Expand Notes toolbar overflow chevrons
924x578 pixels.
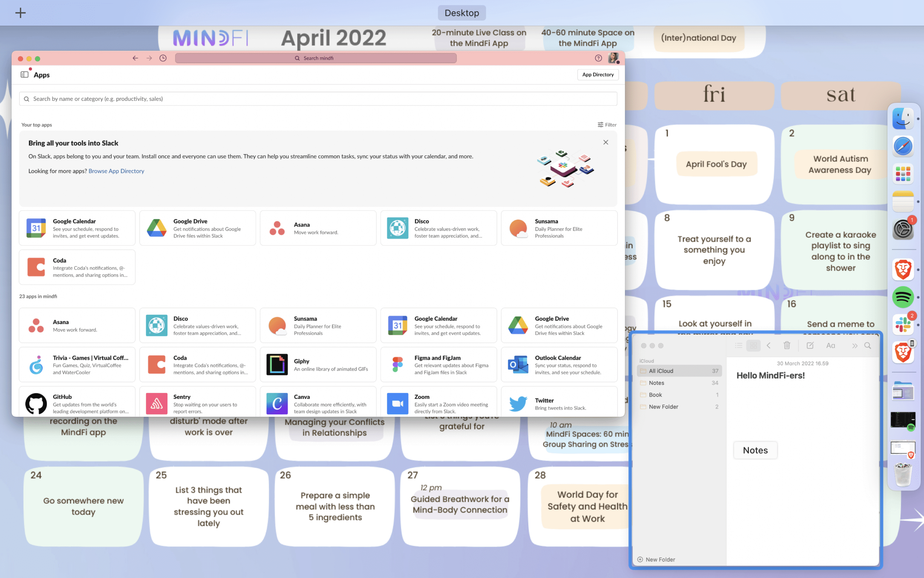tap(854, 346)
